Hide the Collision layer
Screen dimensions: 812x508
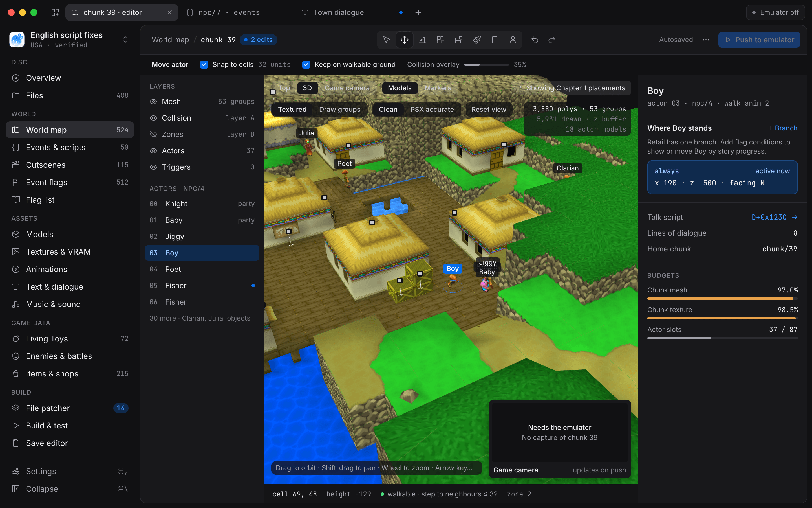[x=153, y=118]
